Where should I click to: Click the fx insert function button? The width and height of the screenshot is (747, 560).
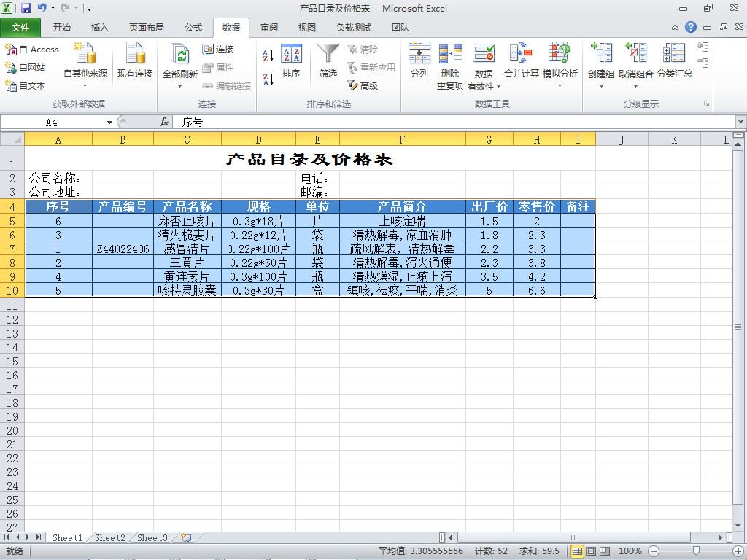164,122
